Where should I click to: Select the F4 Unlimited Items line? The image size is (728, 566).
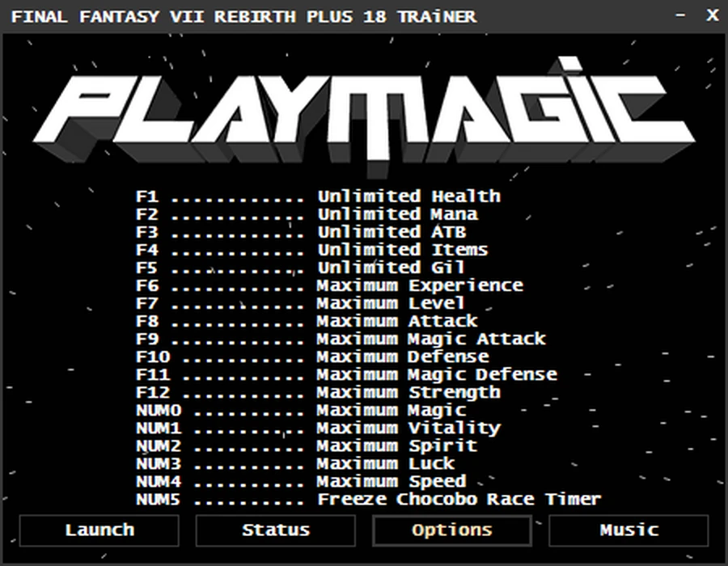coord(312,250)
